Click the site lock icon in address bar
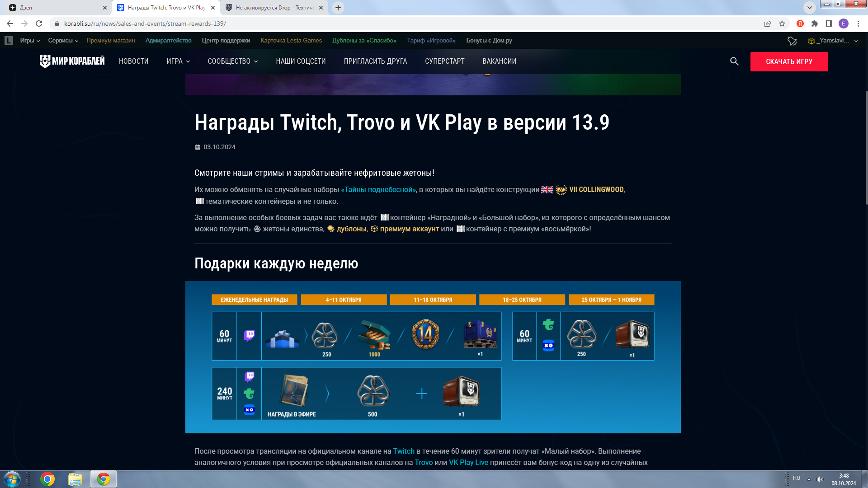Image resolution: width=868 pixels, height=488 pixels. point(57,23)
